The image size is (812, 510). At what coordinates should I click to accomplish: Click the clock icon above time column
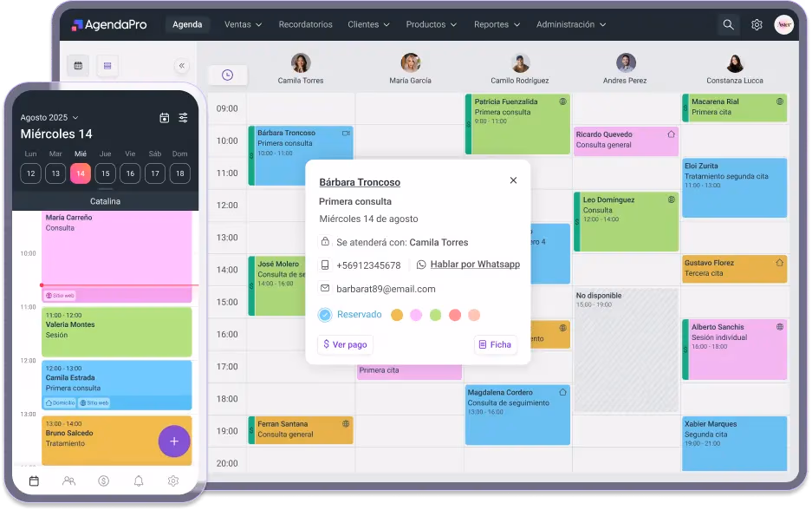click(x=228, y=75)
